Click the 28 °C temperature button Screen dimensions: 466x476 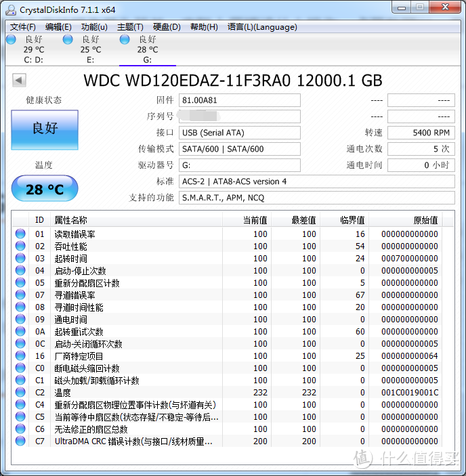45,188
